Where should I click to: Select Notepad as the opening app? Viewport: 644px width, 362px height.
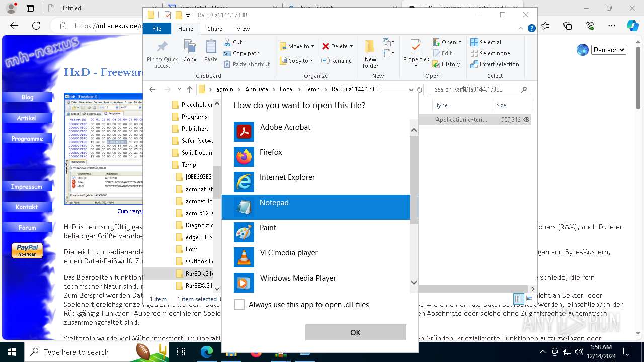pyautogui.click(x=316, y=207)
